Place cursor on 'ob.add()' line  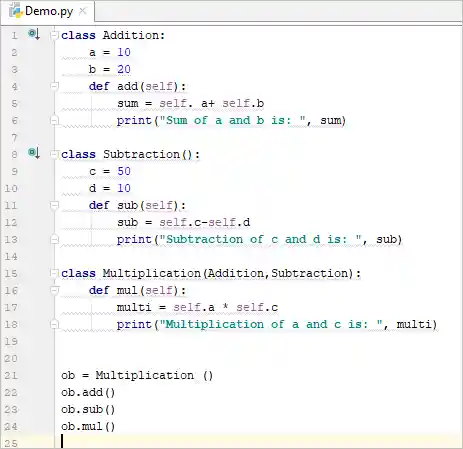(88, 392)
